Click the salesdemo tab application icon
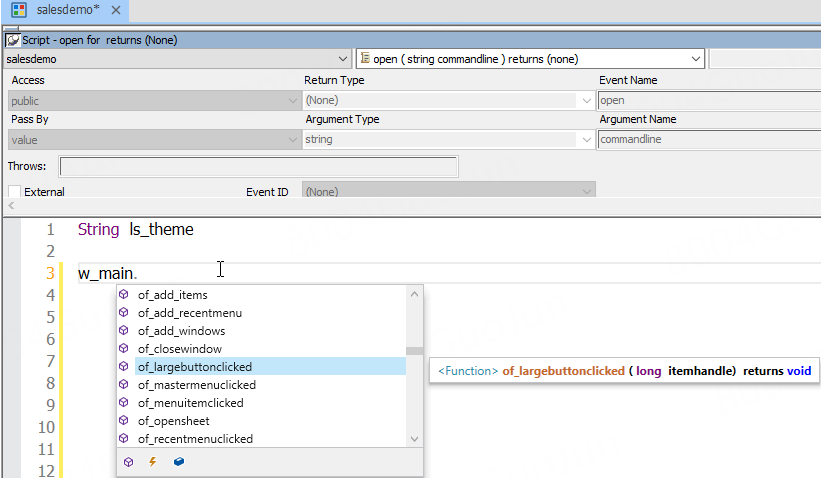This screenshot has height=478, width=821. (x=19, y=9)
